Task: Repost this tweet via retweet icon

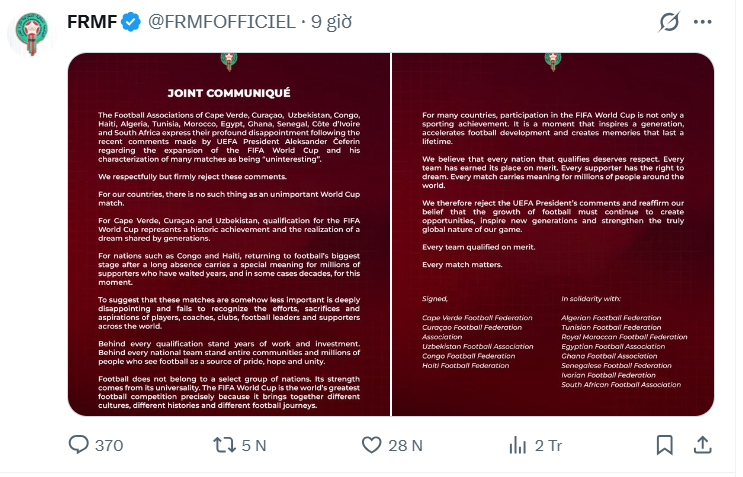Action: tap(224, 445)
